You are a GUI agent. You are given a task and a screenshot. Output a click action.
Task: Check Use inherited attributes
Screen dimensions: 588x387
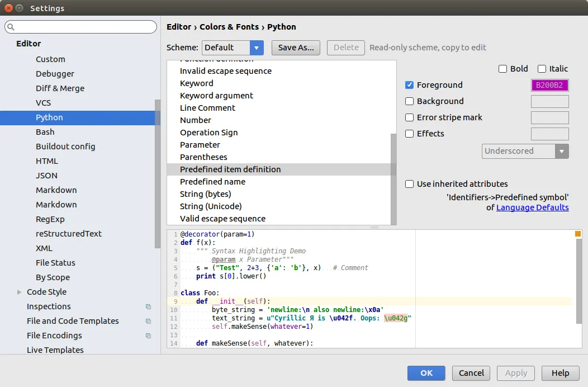(409, 184)
